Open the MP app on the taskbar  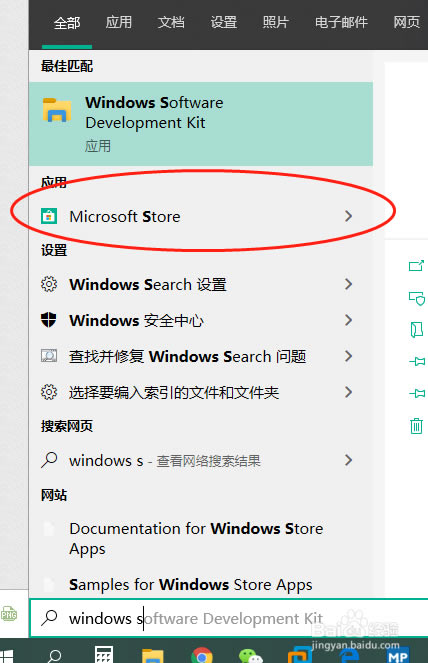398,655
